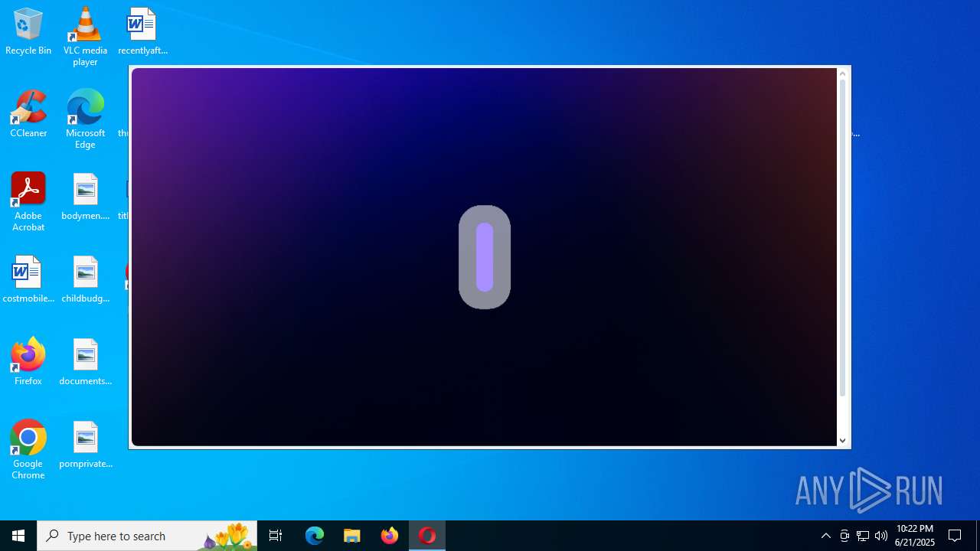980x551 pixels.
Task: Click the vertical scrollbar thumb in the window
Action: [842, 238]
